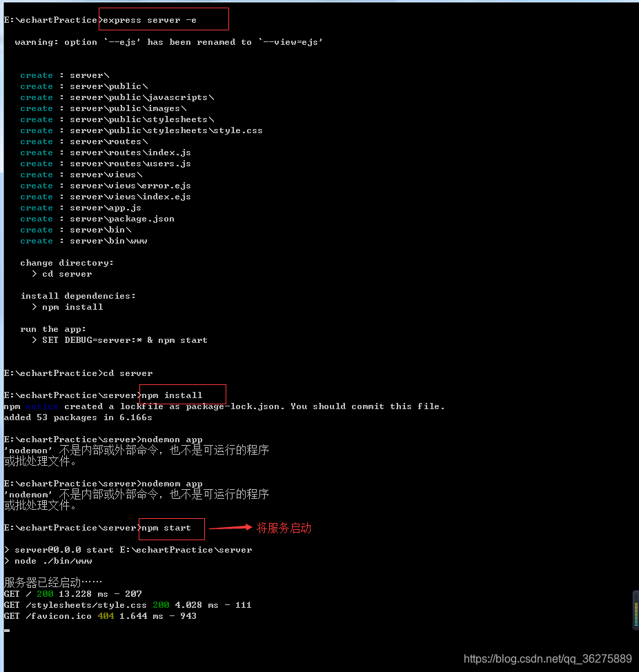
Task: Click the '服务器已经启动……' message
Action: (52, 582)
